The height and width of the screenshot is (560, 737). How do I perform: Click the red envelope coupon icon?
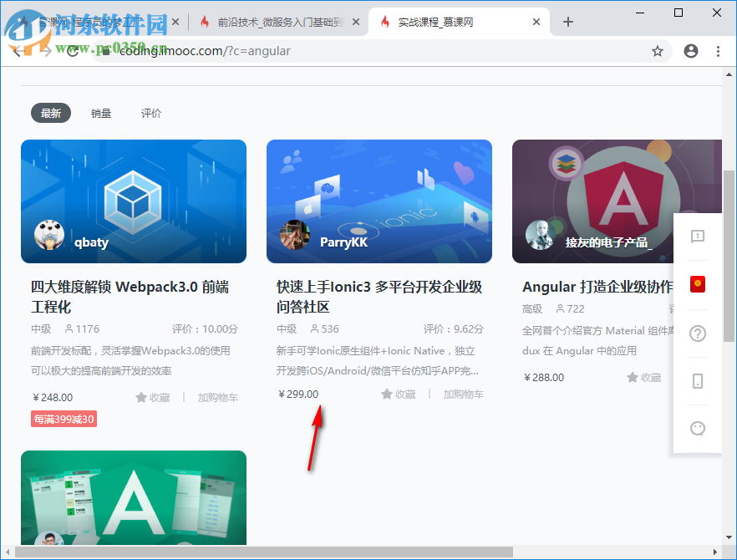coord(697,284)
